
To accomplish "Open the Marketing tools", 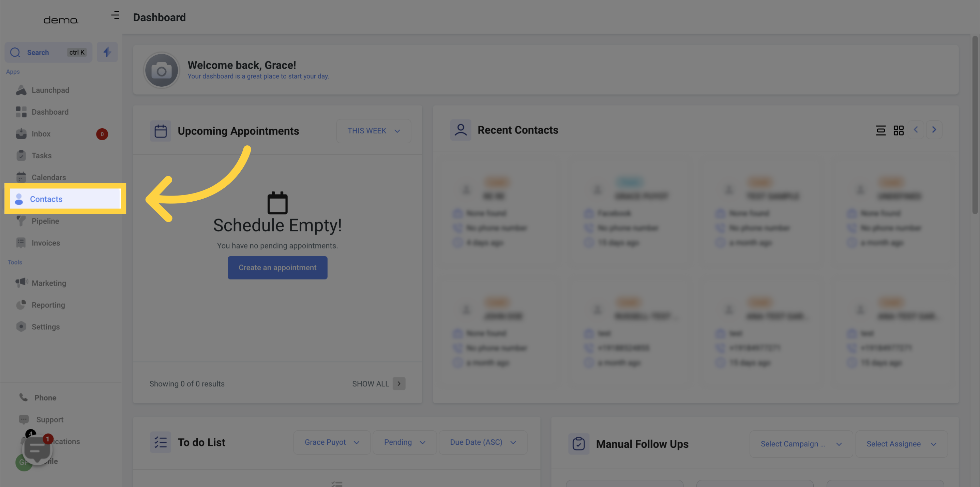I will click(49, 283).
